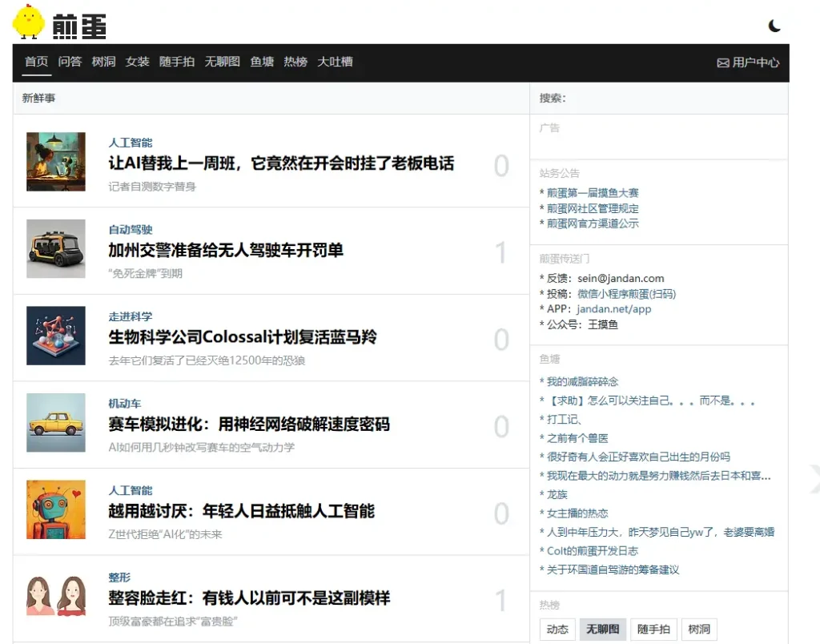Open article 生物科学公司Colossal计划复活蓝马羚
The height and width of the screenshot is (644, 820).
[x=242, y=337]
